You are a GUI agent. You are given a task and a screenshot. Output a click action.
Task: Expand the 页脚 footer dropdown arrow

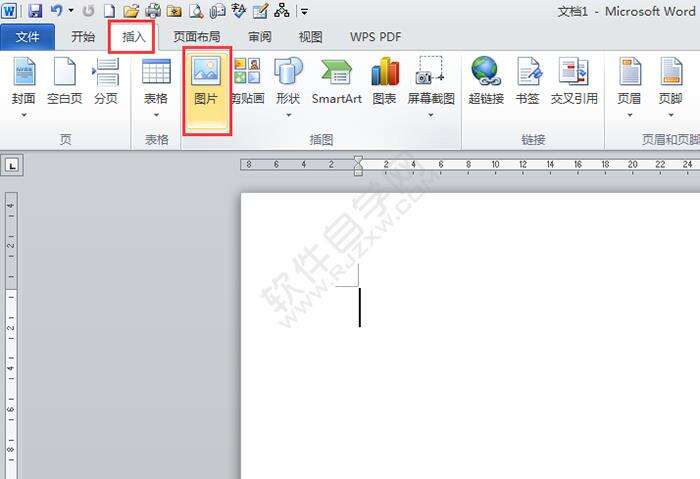671,115
